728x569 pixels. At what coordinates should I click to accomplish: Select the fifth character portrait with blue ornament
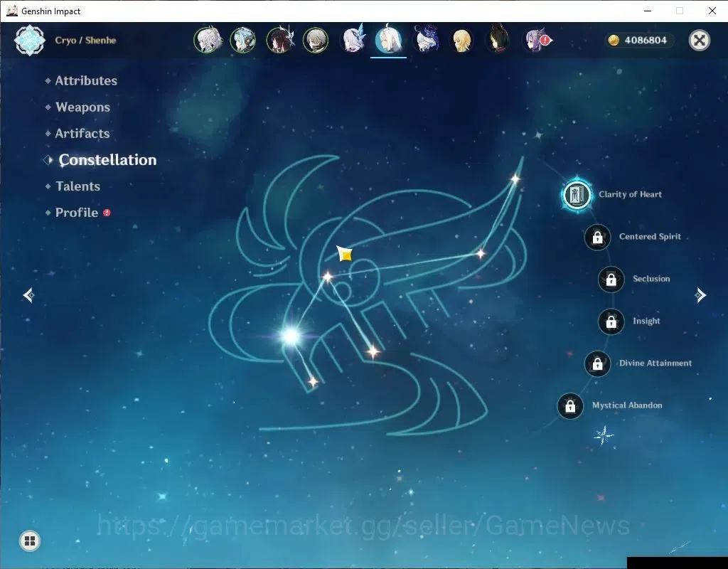[x=353, y=40]
